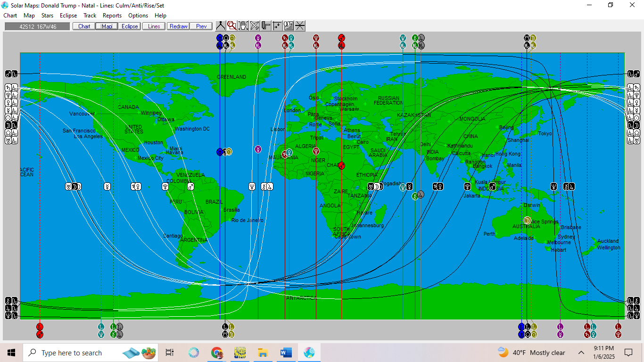Click the red Mars symbol at top border
The height and width of the screenshot is (362, 644).
point(341,38)
